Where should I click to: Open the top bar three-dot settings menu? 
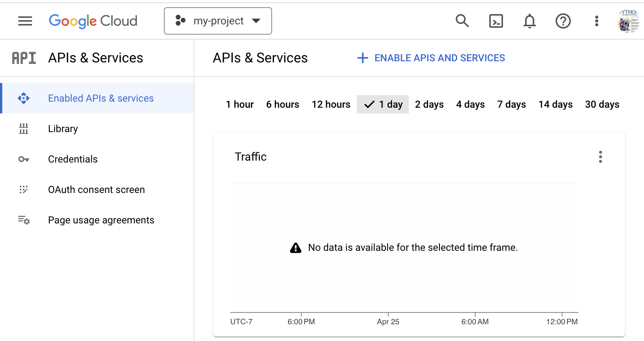[597, 21]
